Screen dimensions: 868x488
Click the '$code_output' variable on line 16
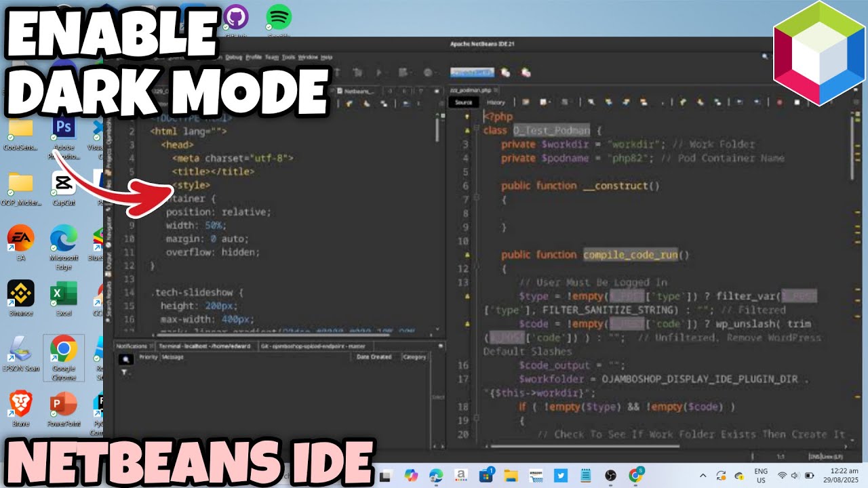(x=553, y=365)
